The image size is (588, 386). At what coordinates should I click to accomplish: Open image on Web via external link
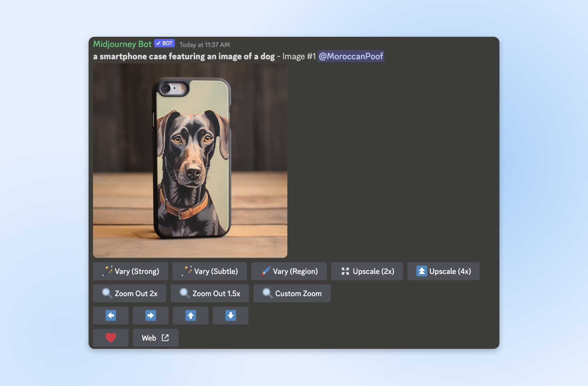pos(155,338)
